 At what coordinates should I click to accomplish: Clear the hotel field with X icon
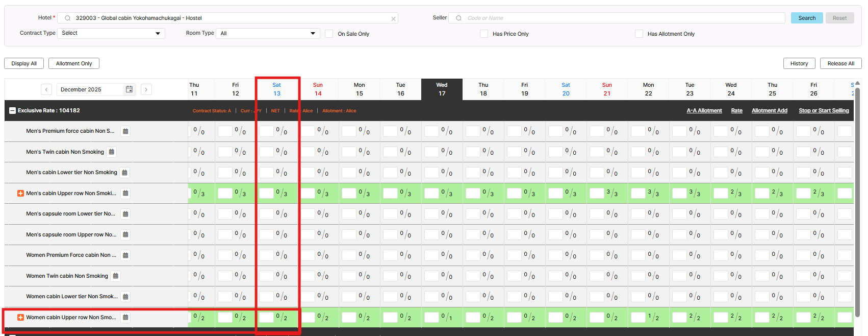click(x=393, y=19)
